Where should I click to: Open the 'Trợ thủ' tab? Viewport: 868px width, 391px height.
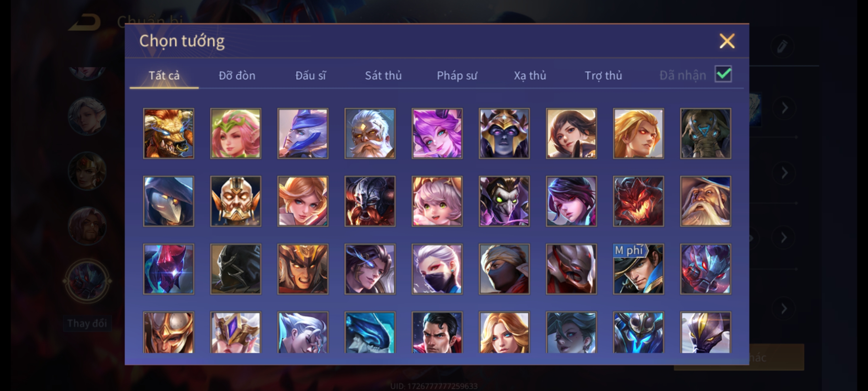[x=603, y=75]
